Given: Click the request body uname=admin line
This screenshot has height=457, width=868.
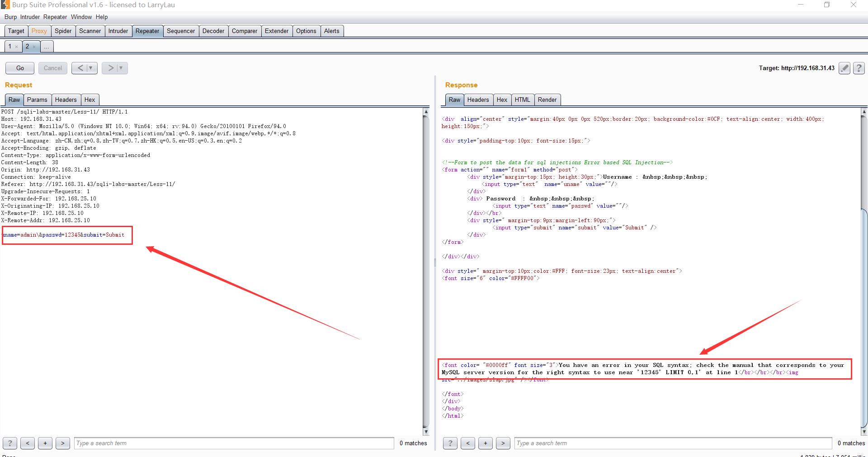Looking at the screenshot, I should (63, 235).
